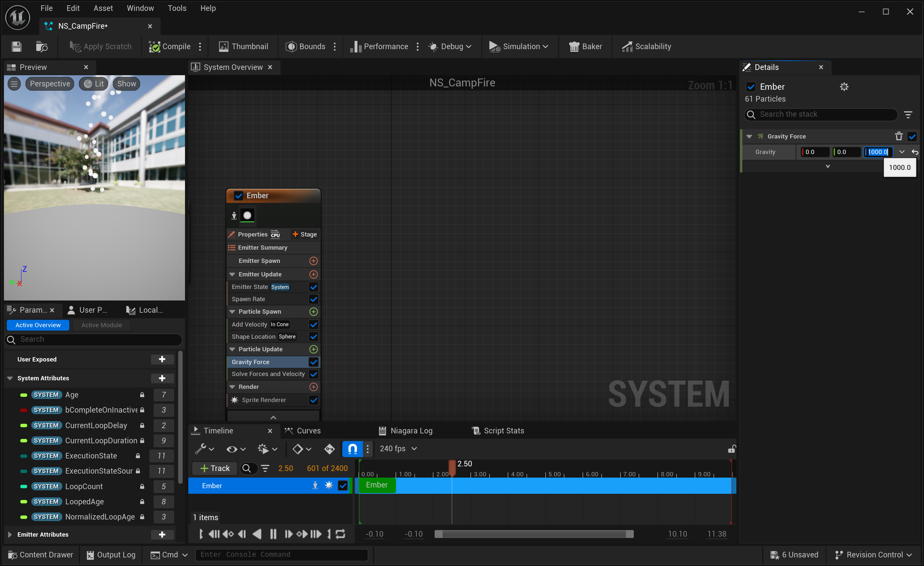
Task: Toggle the timeline snapping magnet icon
Action: [352, 449]
